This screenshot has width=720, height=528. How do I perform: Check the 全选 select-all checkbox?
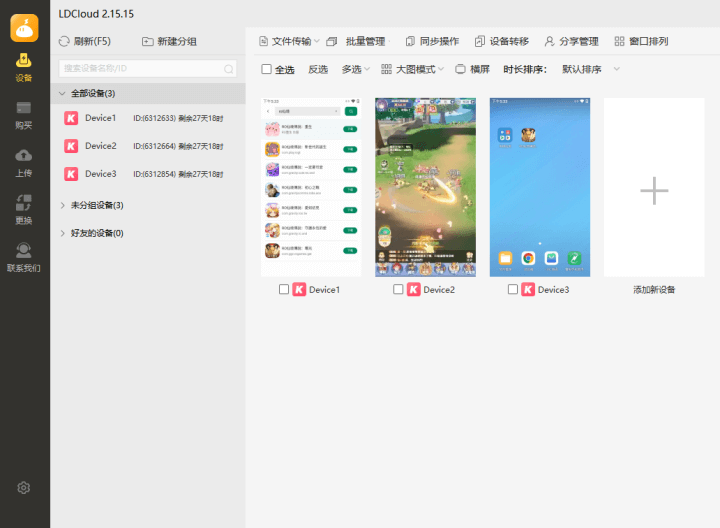point(266,69)
